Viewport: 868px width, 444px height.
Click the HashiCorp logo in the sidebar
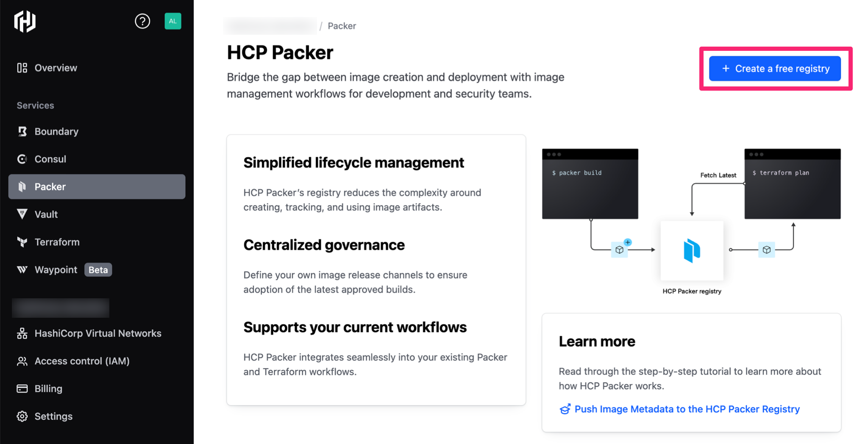tap(25, 21)
